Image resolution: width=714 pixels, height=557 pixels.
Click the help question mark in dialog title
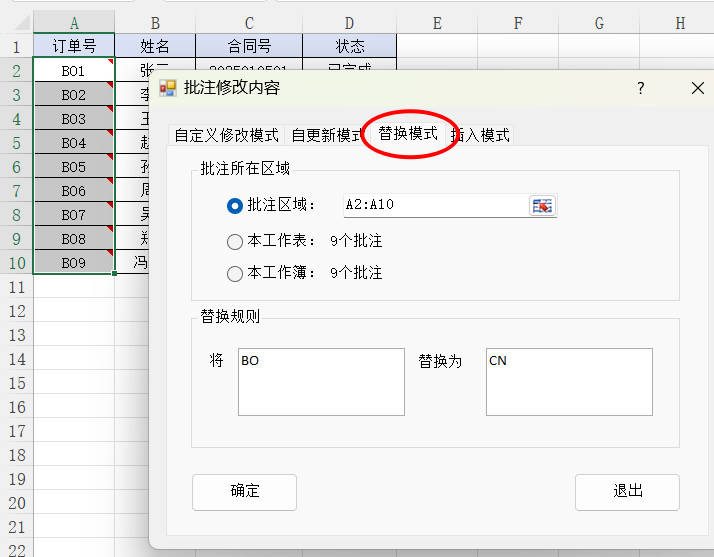coord(641,88)
